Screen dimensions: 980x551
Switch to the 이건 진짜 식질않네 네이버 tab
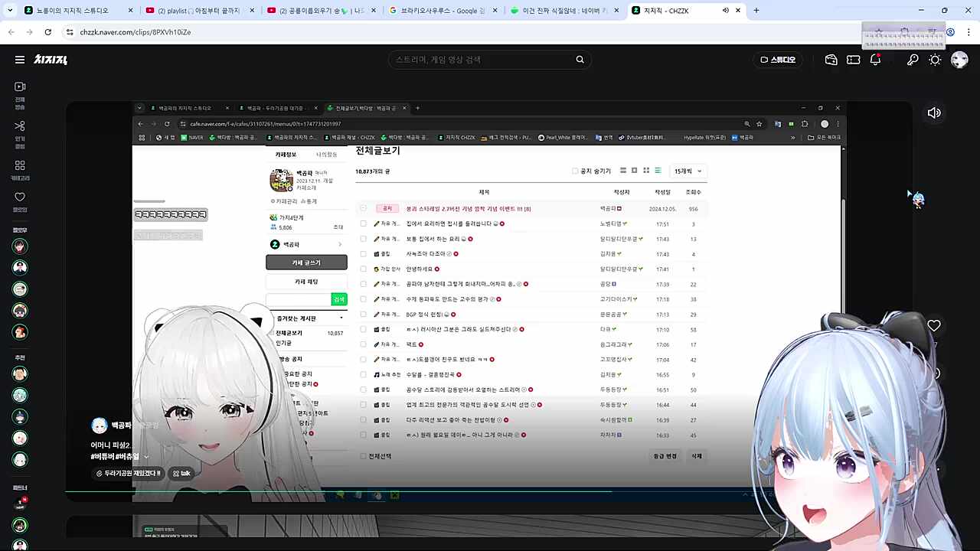565,11
